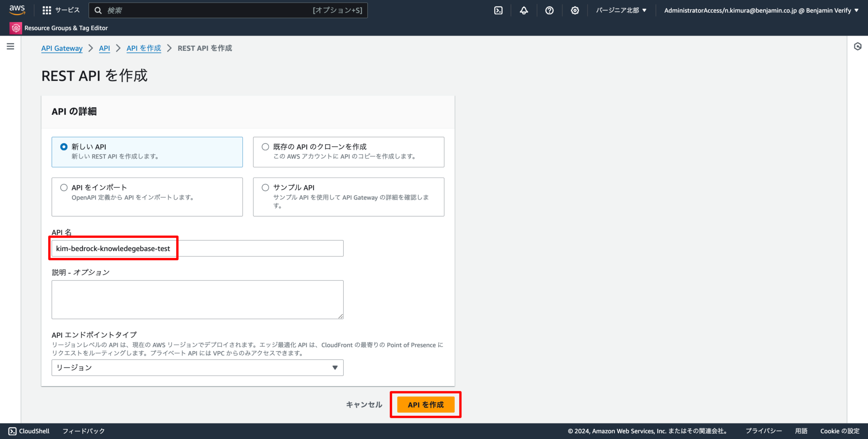Open the help question-mark icon
The width and height of the screenshot is (868, 439).
(549, 10)
